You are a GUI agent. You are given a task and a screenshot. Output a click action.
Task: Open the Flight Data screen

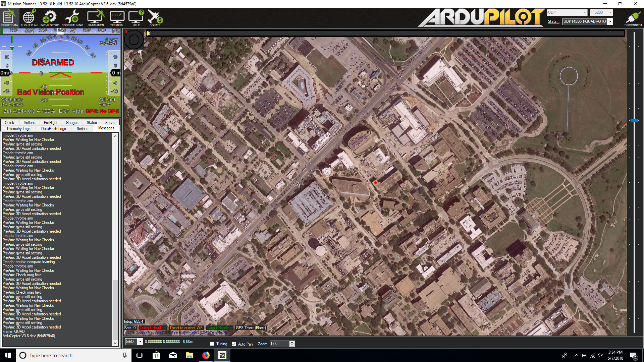[x=9, y=18]
